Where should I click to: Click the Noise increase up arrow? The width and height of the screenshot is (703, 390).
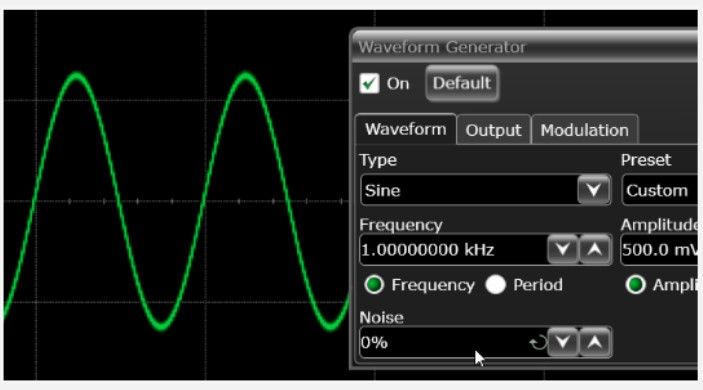[595, 342]
